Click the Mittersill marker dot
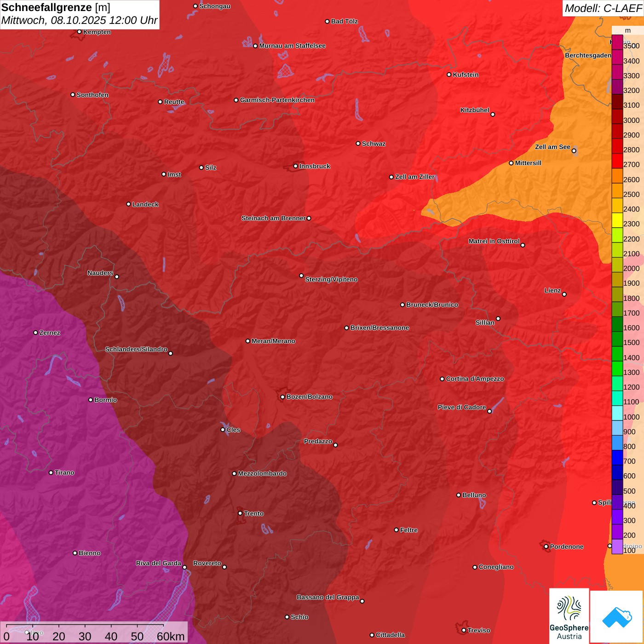 (x=511, y=163)
